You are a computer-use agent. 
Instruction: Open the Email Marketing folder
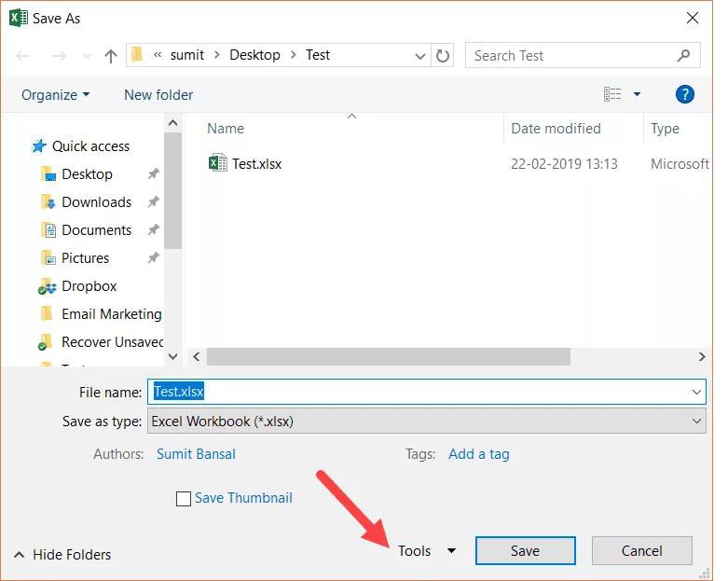coord(112,314)
